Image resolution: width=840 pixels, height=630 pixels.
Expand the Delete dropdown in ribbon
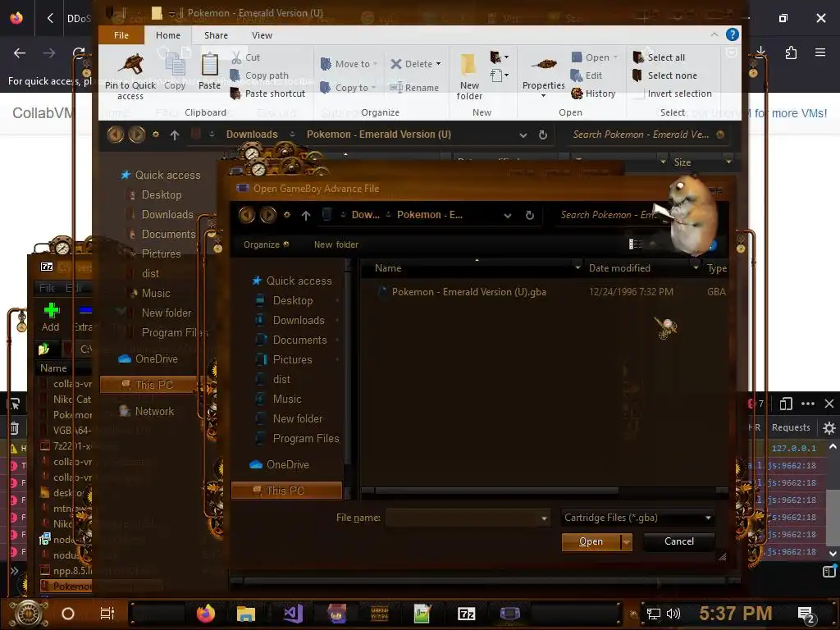(x=439, y=64)
